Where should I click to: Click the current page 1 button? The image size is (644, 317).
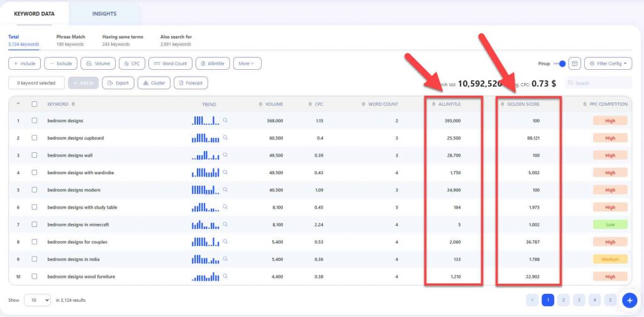point(548,300)
